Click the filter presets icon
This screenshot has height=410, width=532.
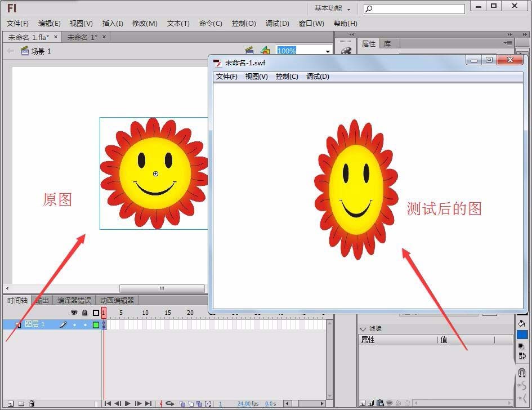[x=371, y=403]
